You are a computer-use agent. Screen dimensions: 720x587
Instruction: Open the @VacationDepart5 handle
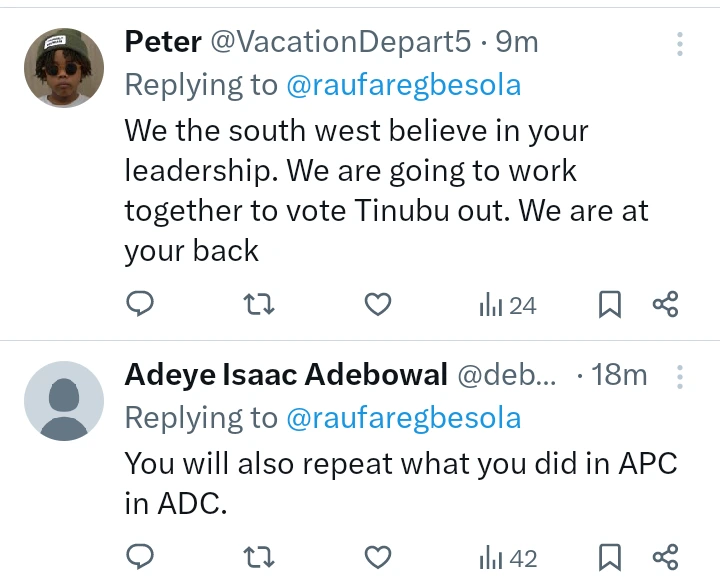pos(335,42)
